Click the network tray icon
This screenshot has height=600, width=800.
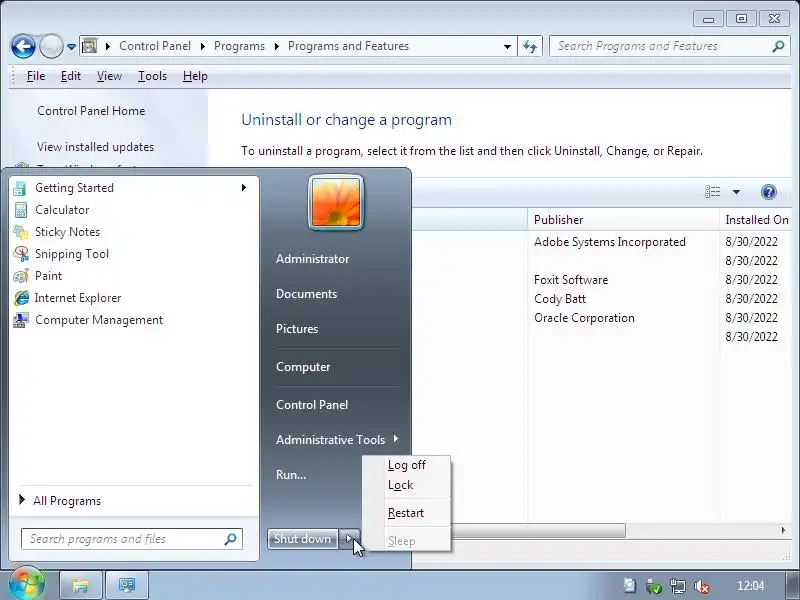tap(678, 586)
